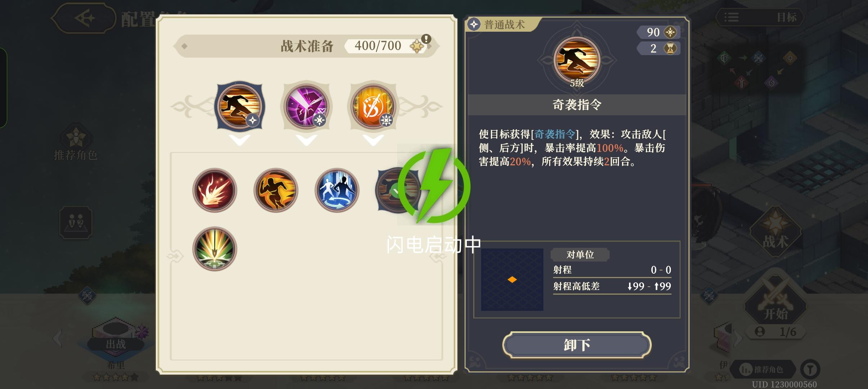Choose the green light burst tactic
The width and height of the screenshot is (868, 389).
215,249
